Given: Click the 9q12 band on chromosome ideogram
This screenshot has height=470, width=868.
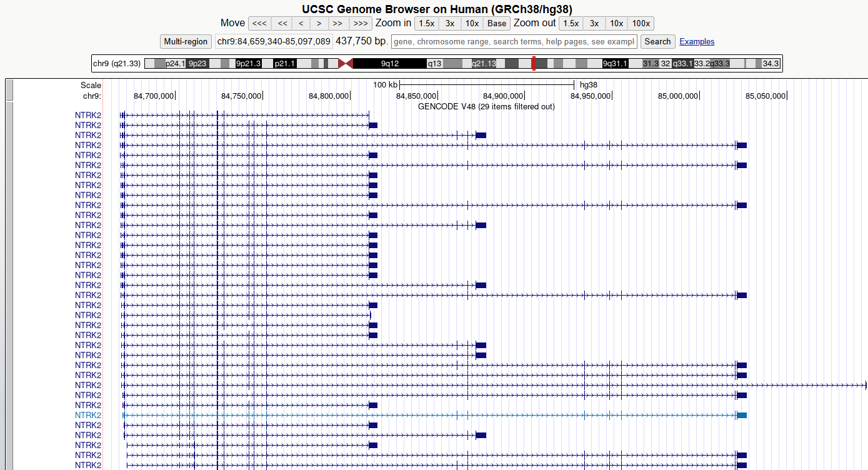Looking at the screenshot, I should click(x=390, y=64).
